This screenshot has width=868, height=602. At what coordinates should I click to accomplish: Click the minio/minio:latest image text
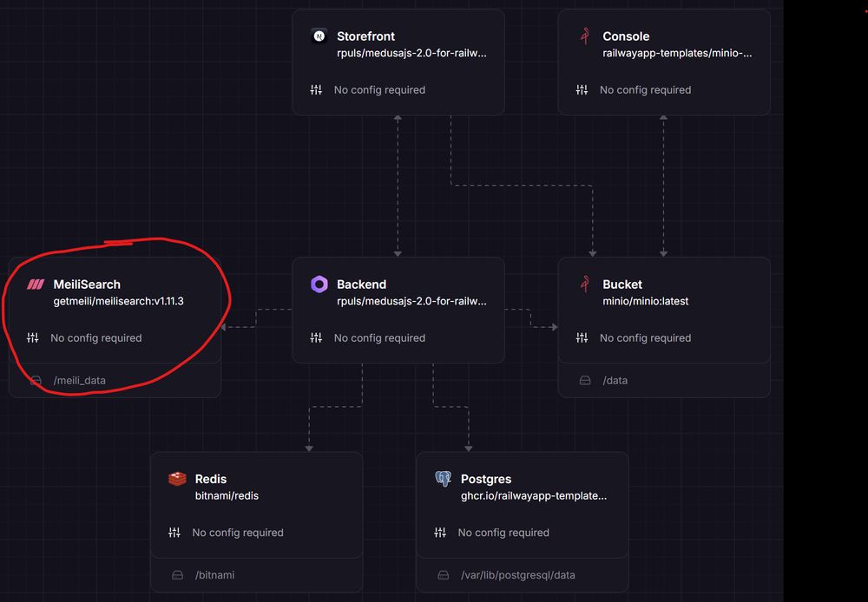(x=646, y=301)
